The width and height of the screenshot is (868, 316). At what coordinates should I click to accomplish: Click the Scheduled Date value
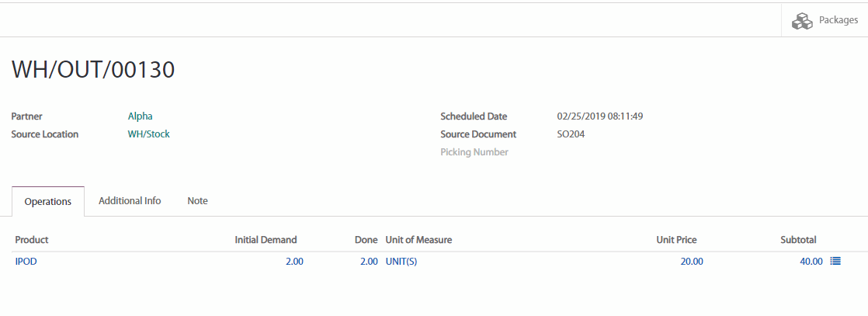[600, 116]
